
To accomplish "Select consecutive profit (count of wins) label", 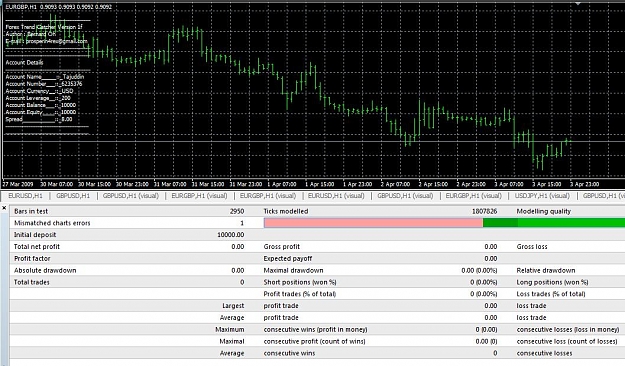I will (314, 341).
